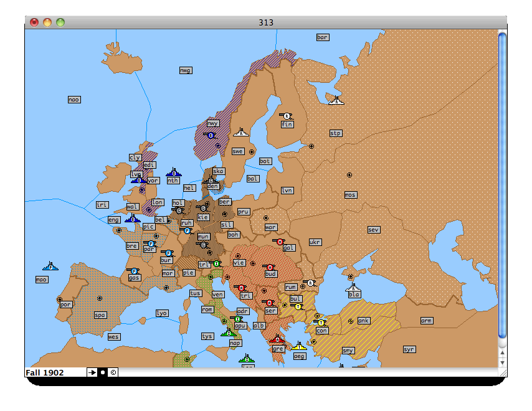Select the Russian fleet in the Black Sea
This screenshot has height=411, width=532.
coord(353,288)
